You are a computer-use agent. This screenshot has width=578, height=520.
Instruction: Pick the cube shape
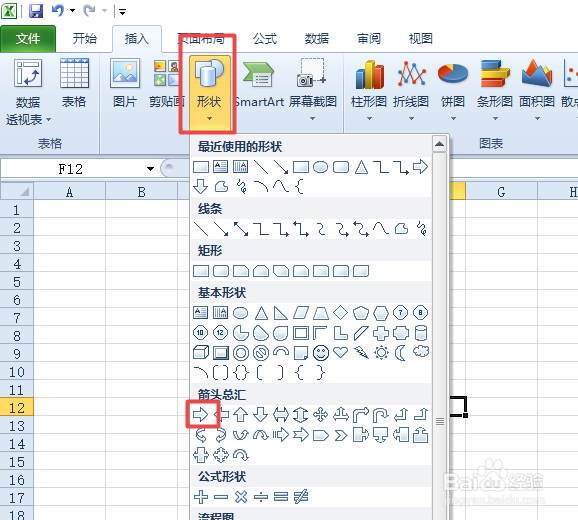[201, 353]
